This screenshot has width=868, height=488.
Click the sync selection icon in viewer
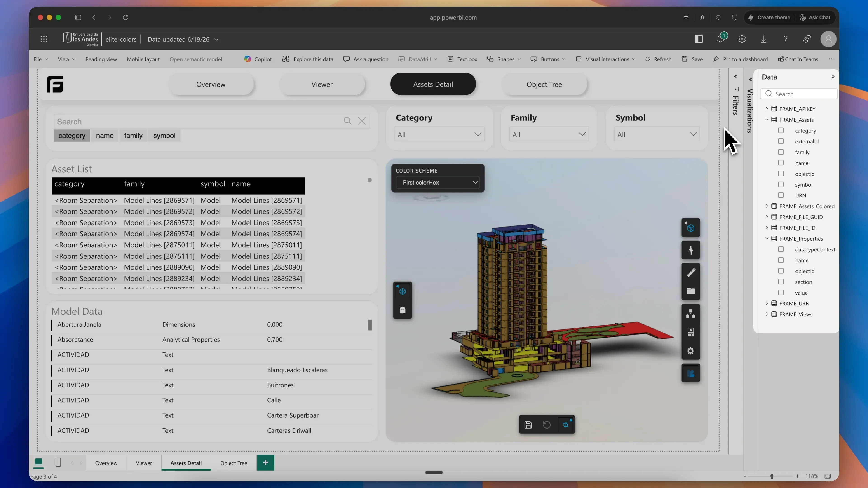tap(566, 425)
